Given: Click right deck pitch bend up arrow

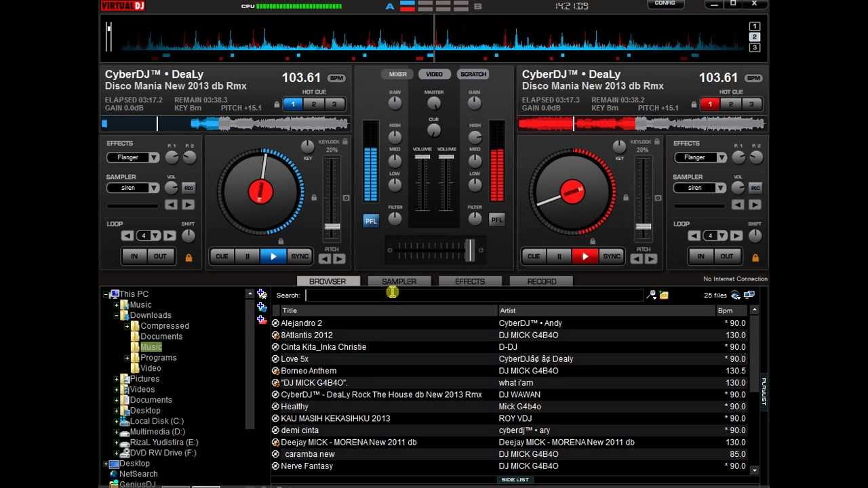Looking at the screenshot, I should tap(651, 259).
